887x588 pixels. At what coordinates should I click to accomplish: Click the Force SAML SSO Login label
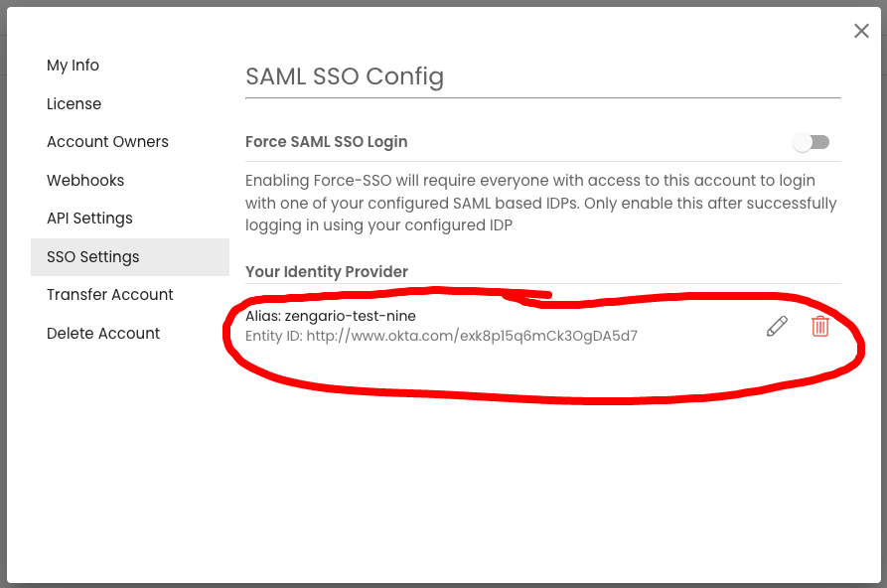(x=327, y=141)
